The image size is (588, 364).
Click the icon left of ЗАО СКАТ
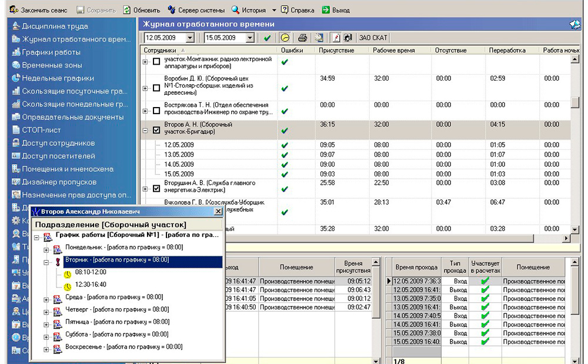[348, 38]
